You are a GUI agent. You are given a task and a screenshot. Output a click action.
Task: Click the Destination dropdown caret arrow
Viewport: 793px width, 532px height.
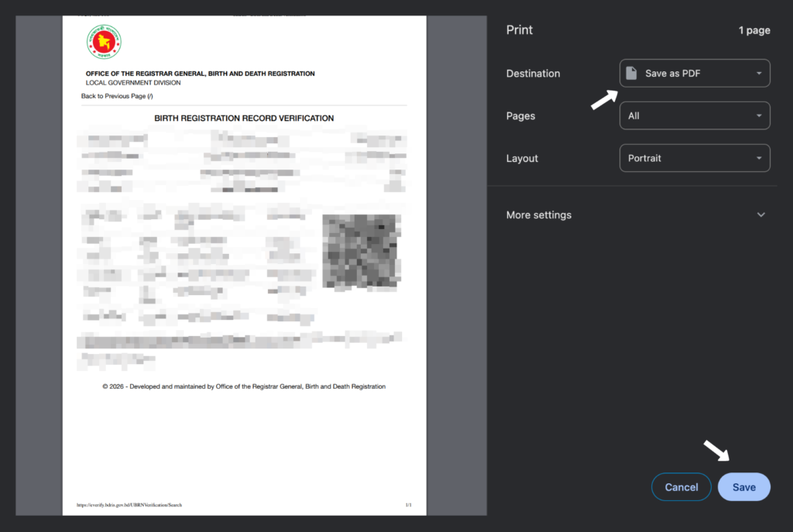758,74
